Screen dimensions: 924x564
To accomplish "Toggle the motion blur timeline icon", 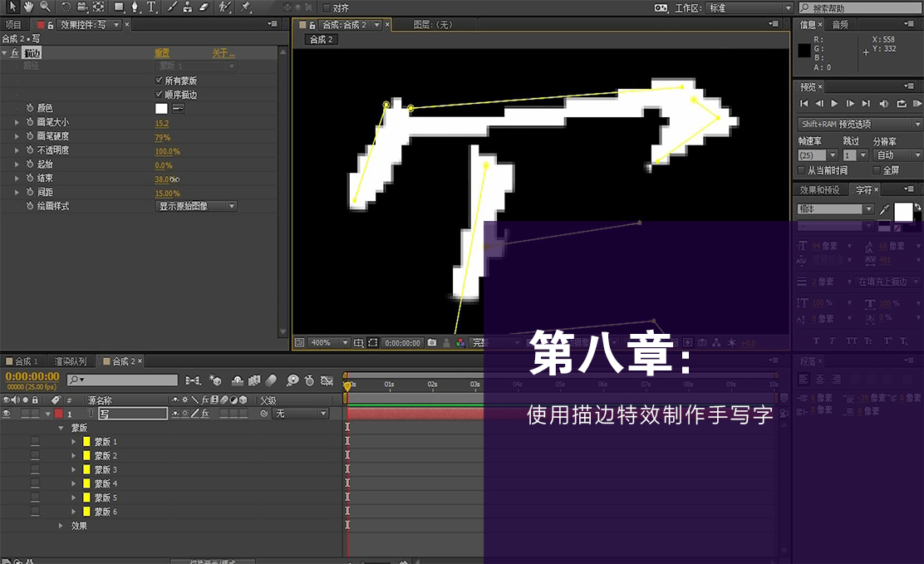I will [271, 380].
